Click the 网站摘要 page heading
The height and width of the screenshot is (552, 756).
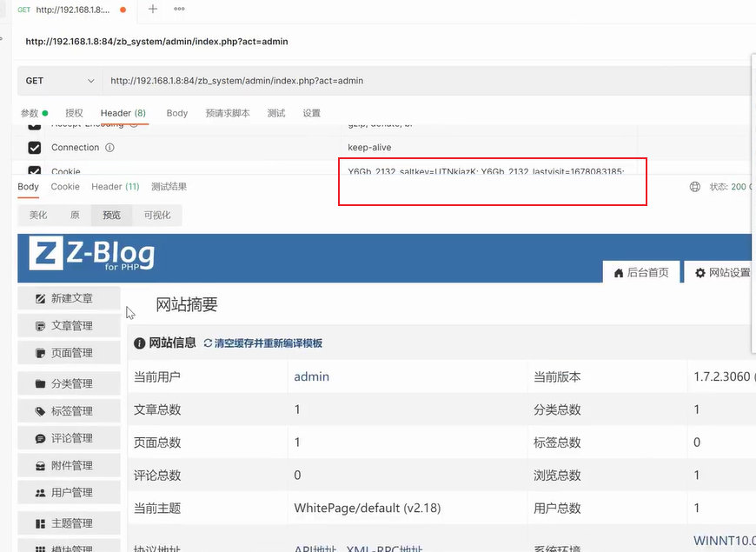click(x=187, y=304)
